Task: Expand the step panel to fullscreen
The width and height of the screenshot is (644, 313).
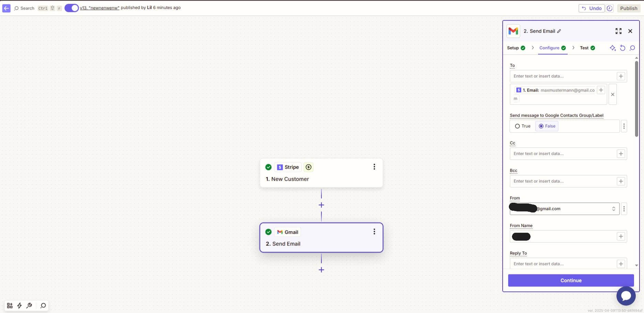Action: click(619, 31)
